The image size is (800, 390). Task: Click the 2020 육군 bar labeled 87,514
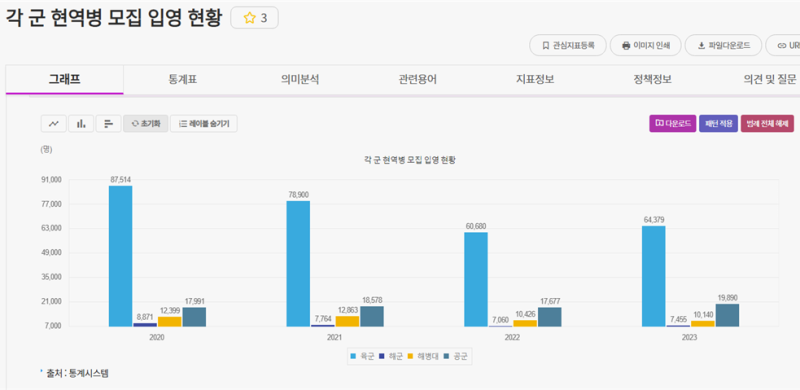(120, 256)
